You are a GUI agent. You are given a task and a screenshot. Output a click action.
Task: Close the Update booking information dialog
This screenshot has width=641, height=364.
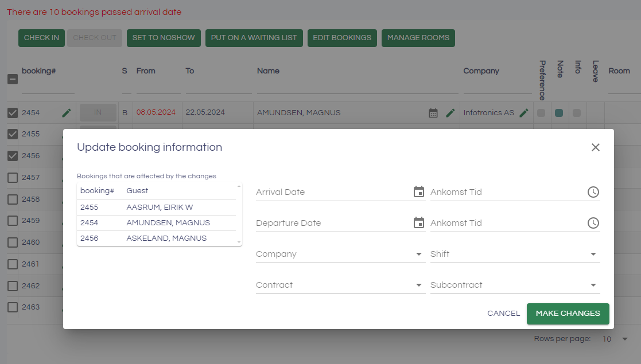pos(596,147)
